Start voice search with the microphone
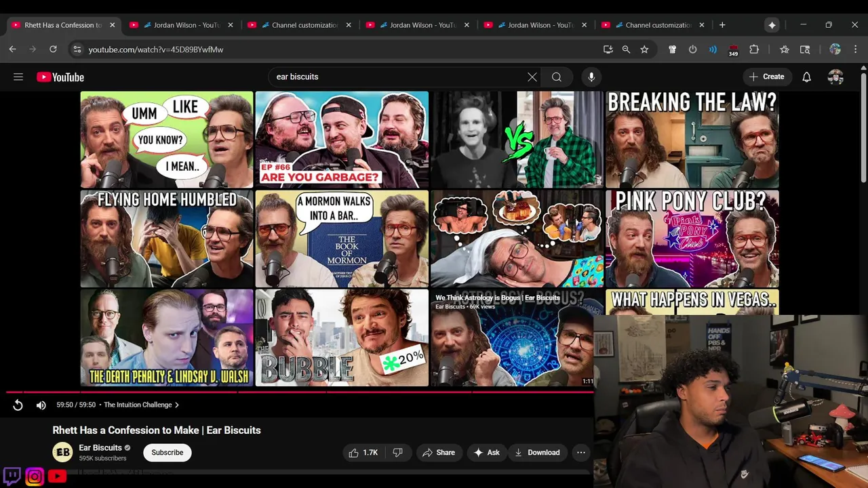The image size is (868, 488). point(591,77)
